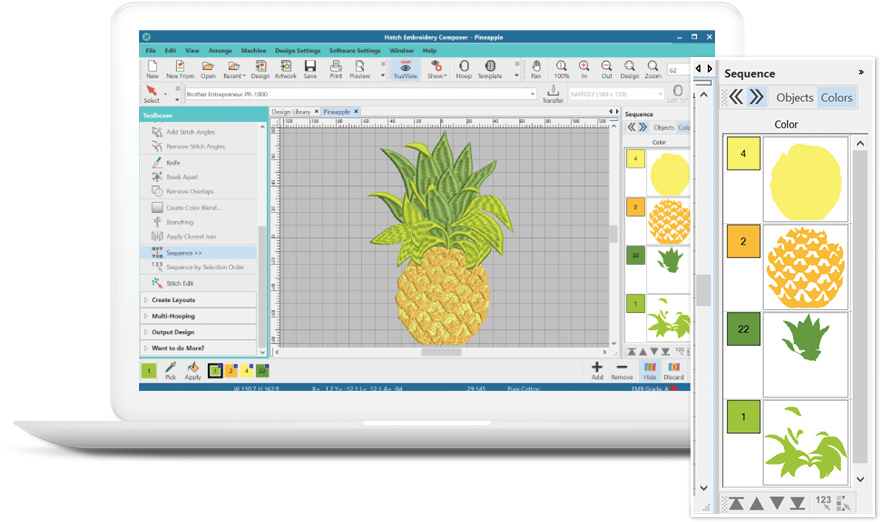
Task: Open the Recent designs dropdown
Action: pyautogui.click(x=234, y=70)
